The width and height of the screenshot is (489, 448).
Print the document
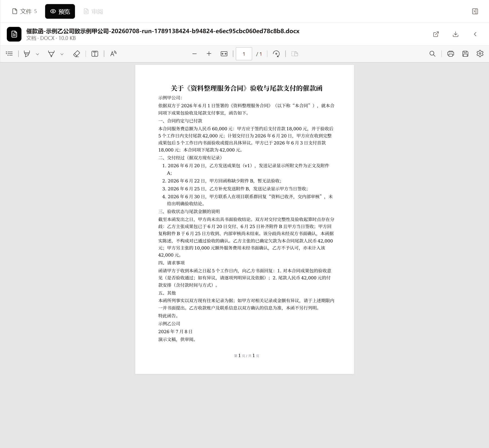point(451,54)
